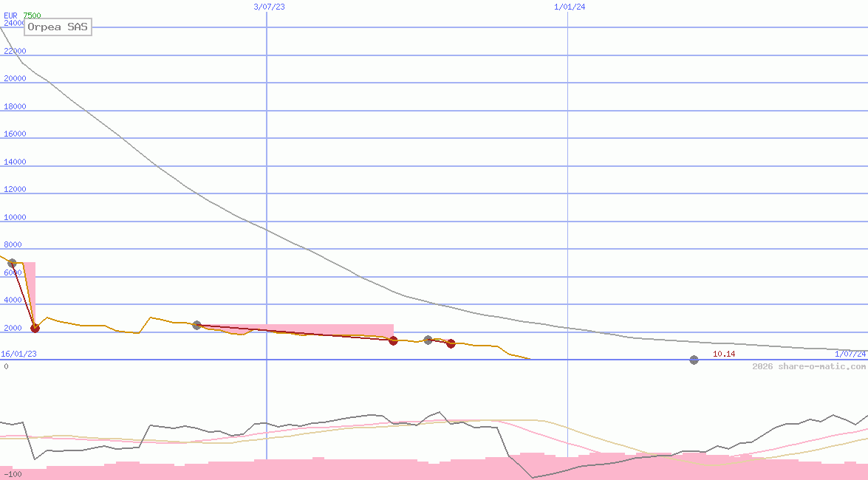This screenshot has width=868, height=480.
Task: Select the grey marker at the chart's starting price
Action: point(12,264)
